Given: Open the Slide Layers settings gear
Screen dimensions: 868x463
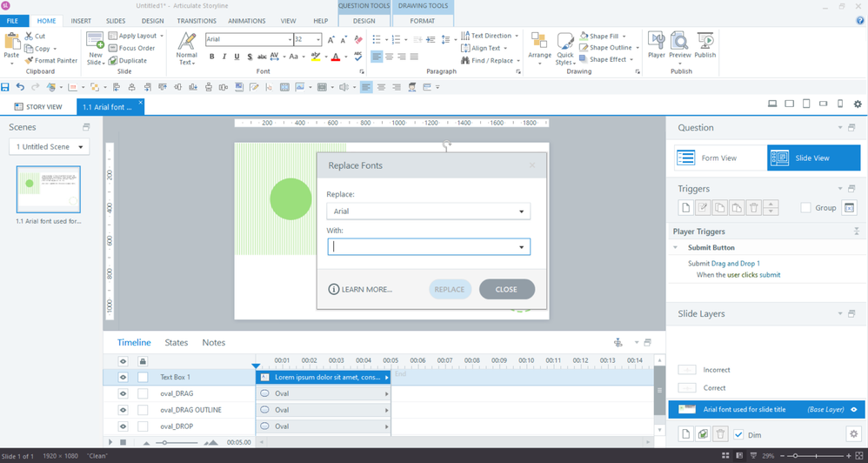Looking at the screenshot, I should coord(852,433).
